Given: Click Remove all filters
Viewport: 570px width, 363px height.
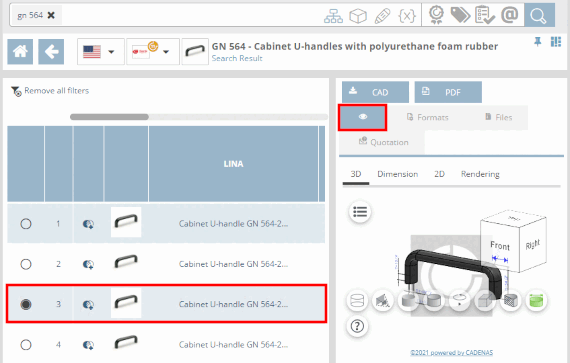Looking at the screenshot, I should point(50,91).
